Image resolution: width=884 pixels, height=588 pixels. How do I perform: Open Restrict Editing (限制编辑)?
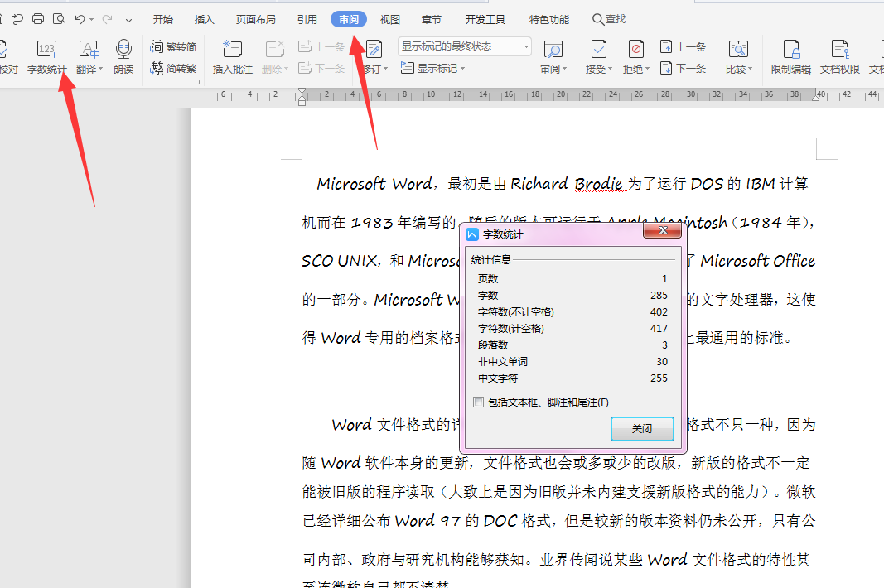click(791, 57)
